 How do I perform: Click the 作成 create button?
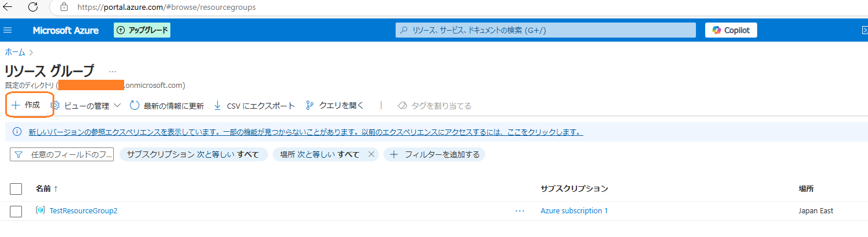[25, 105]
